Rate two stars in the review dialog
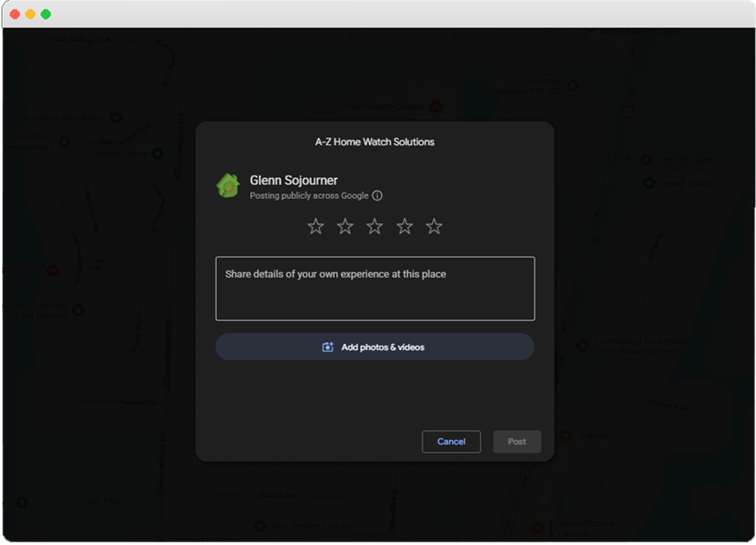This screenshot has width=756, height=545. pyautogui.click(x=345, y=226)
